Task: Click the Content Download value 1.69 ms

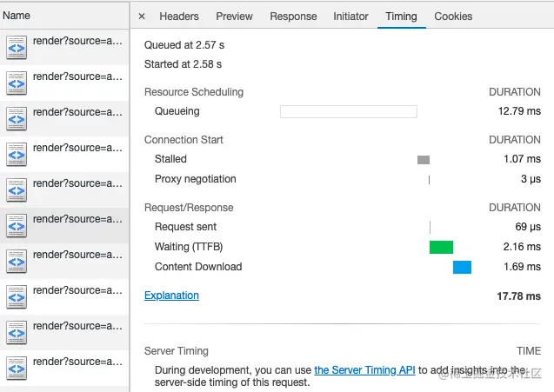Action: pos(522,267)
